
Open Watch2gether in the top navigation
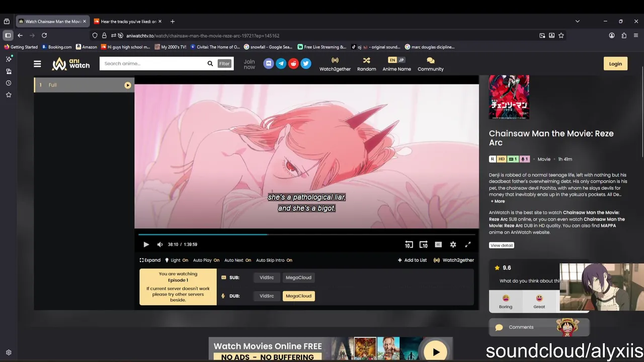click(335, 64)
